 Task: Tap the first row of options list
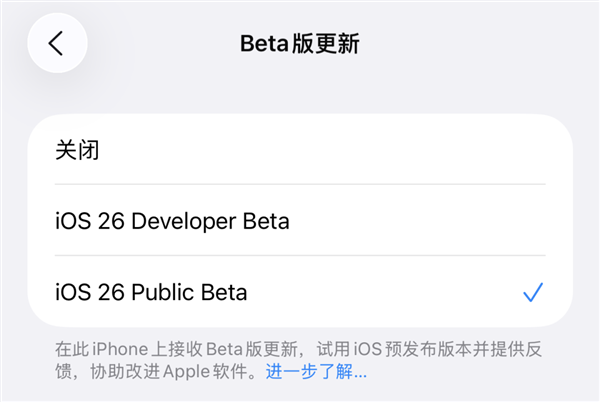(300, 150)
